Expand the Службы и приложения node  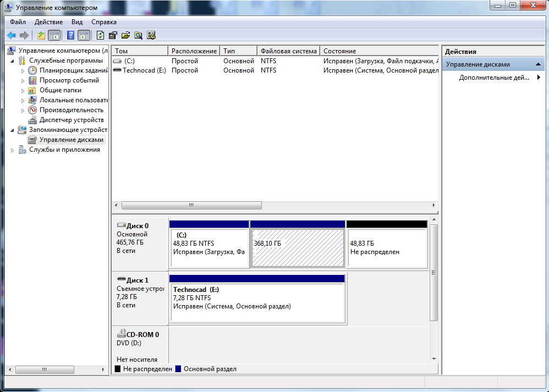13,150
